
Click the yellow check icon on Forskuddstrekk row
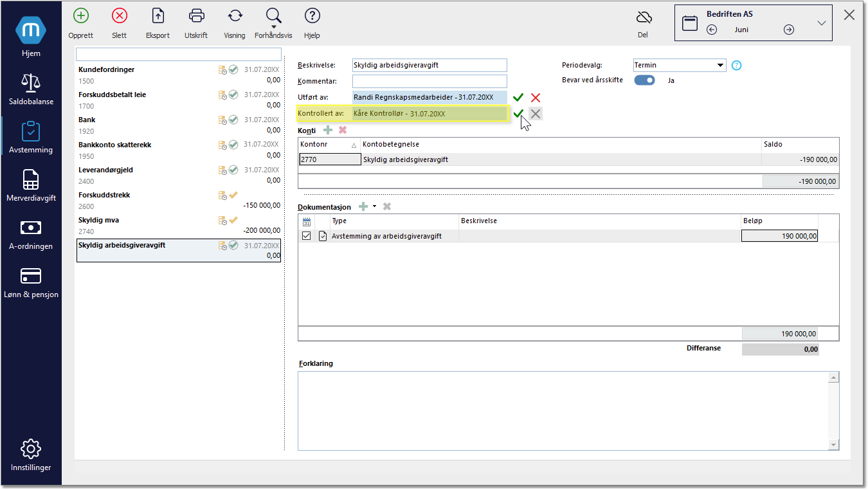tap(233, 195)
